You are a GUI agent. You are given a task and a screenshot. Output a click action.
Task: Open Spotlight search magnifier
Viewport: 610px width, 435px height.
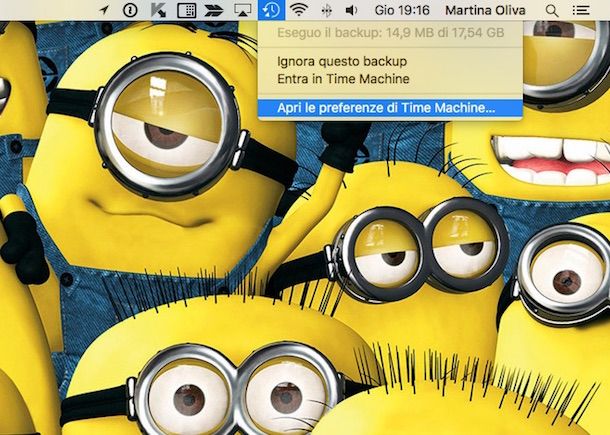pos(552,11)
